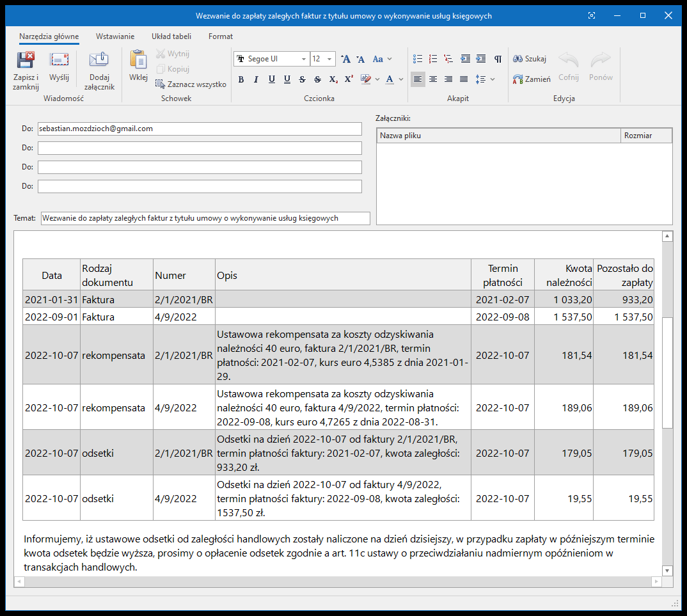Insert a numbered list
Image resolution: width=687 pixels, height=616 pixels.
[x=433, y=59]
